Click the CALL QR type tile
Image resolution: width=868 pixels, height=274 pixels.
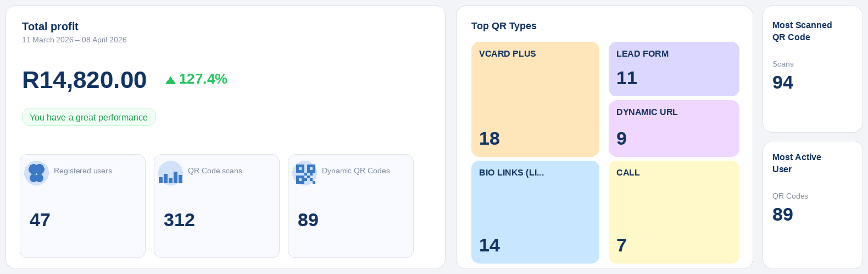(x=674, y=212)
